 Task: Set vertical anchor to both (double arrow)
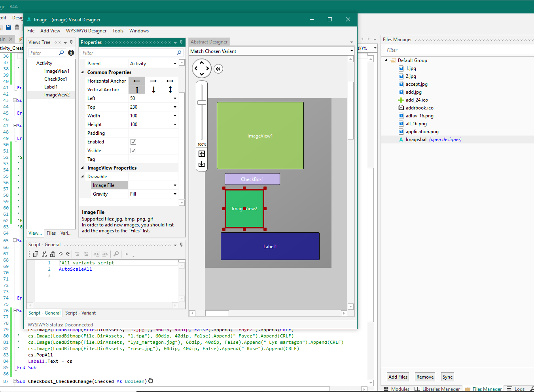170,90
